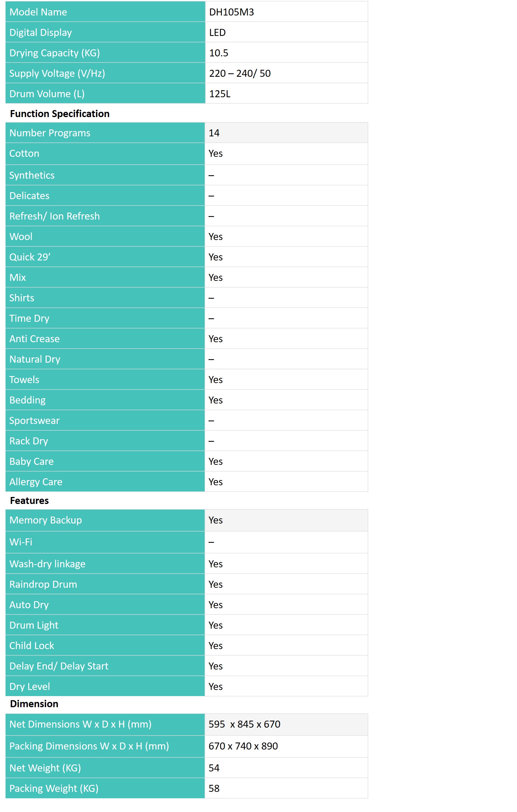Screen dimensions: 517x812
Task: Click the Function Specification heading
Action: [60, 114]
